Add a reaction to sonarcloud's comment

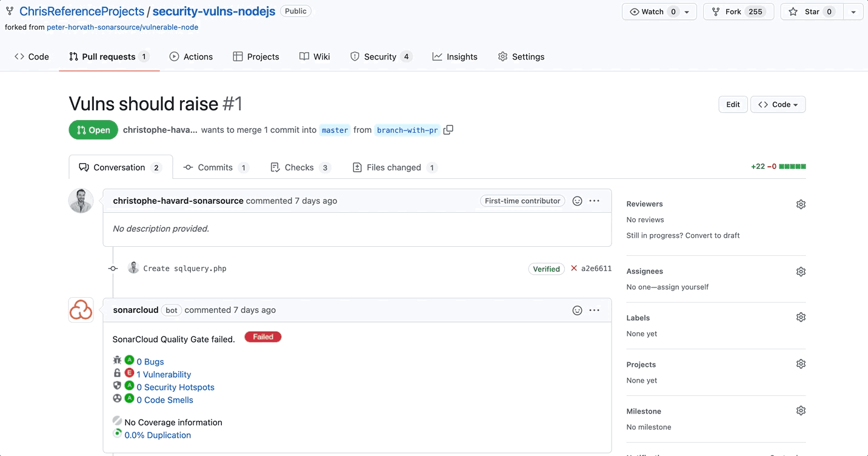(576, 310)
